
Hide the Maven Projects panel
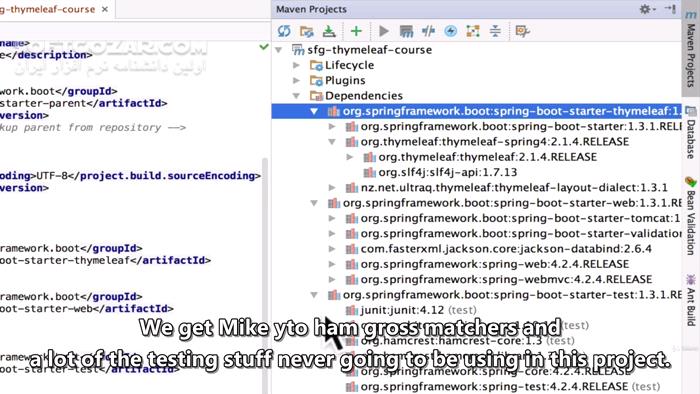(670, 9)
